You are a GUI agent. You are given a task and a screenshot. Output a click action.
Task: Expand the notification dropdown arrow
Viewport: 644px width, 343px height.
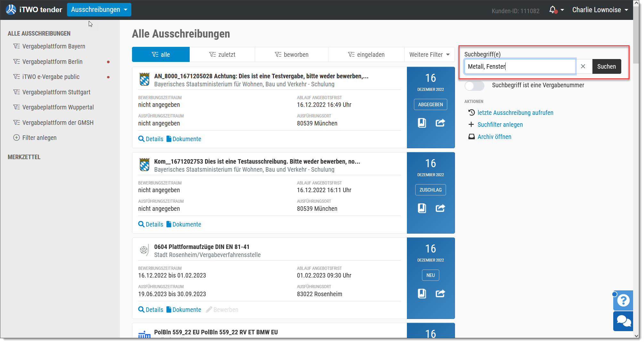[562, 10]
